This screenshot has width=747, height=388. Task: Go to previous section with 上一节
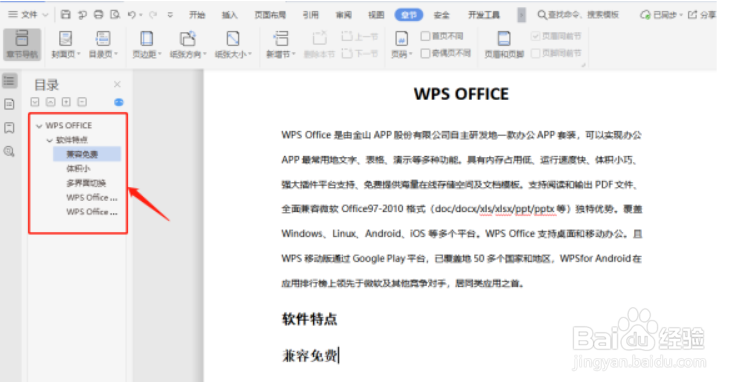click(x=360, y=36)
